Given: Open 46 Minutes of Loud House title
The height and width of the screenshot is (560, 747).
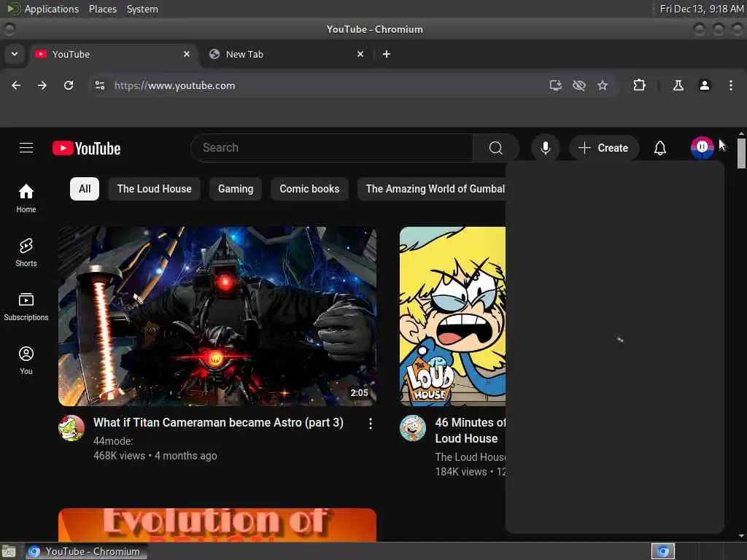Looking at the screenshot, I should pyautogui.click(x=471, y=430).
